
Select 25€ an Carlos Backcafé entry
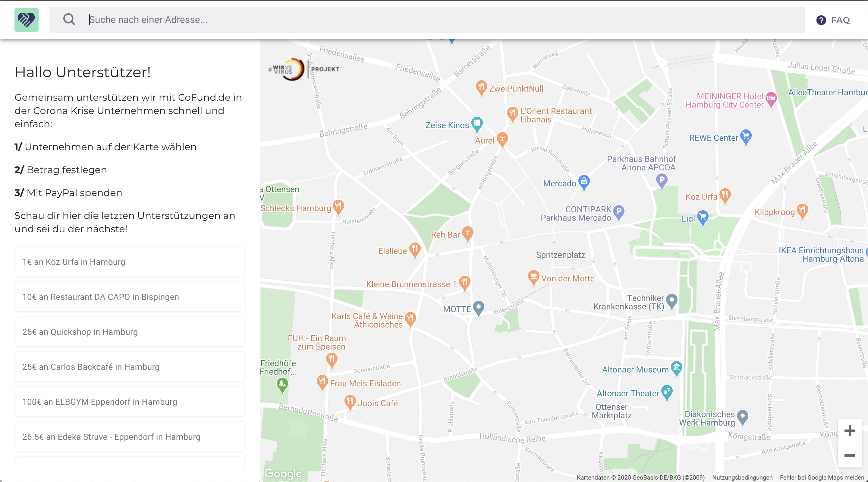[130, 367]
